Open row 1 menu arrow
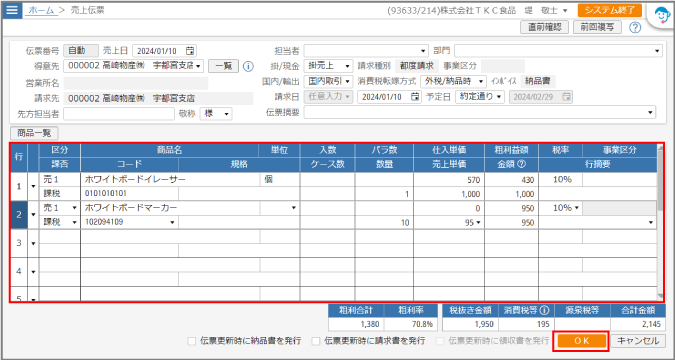The image size is (675, 360). (33, 186)
